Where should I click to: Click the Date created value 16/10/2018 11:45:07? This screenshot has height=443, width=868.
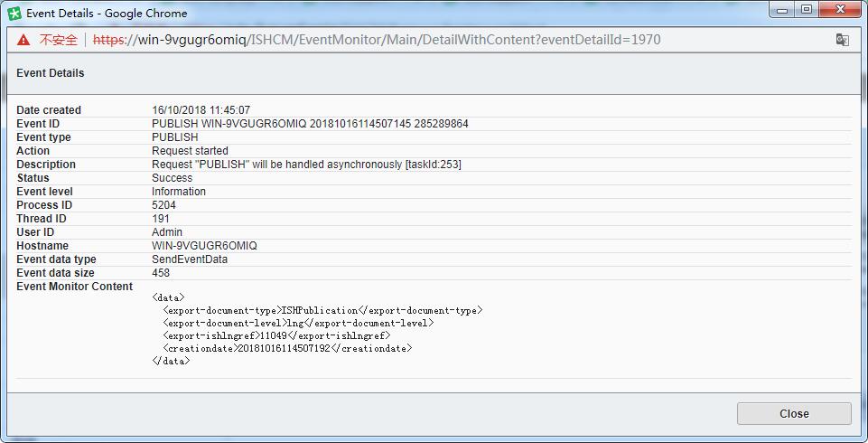point(201,110)
